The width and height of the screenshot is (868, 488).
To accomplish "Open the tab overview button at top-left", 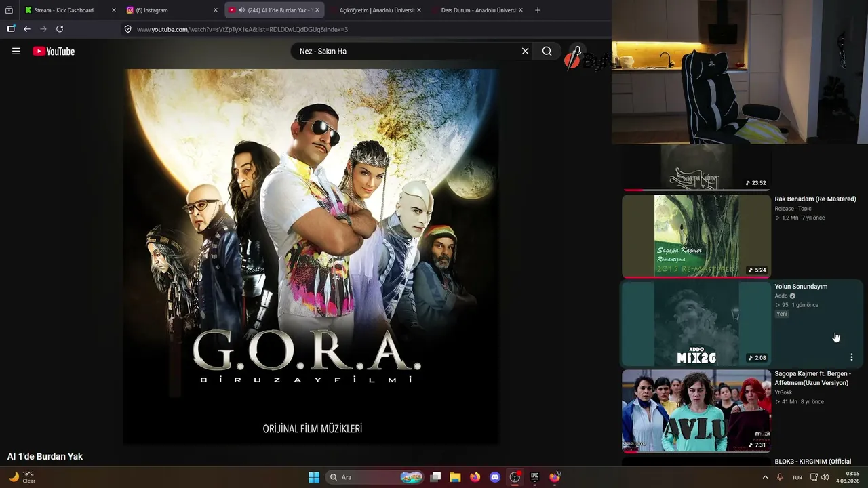I will [x=9, y=10].
